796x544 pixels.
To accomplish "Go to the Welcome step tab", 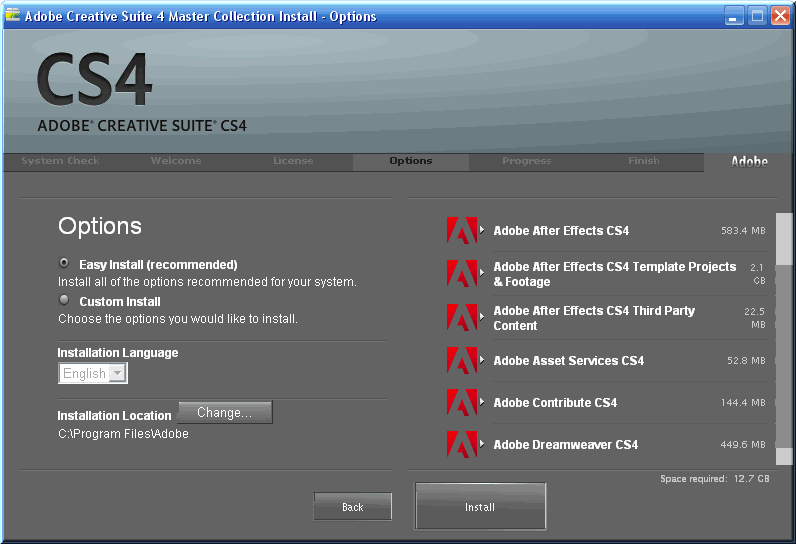I will (x=176, y=161).
